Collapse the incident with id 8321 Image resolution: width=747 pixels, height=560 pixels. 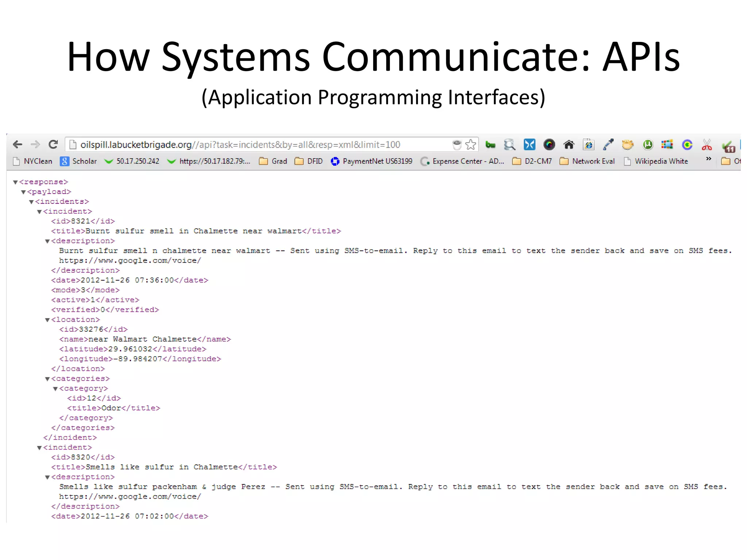39,211
